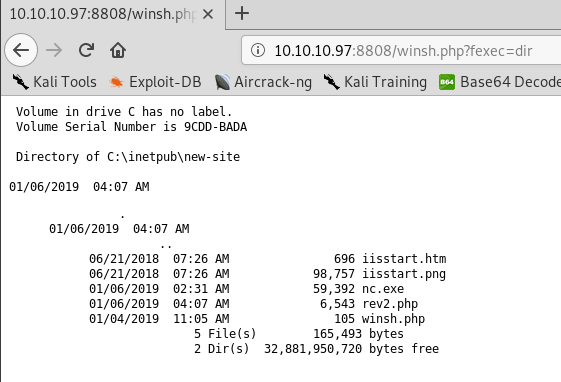The height and width of the screenshot is (382, 561).
Task: Click the 6,543 file size value
Action: 337,304
